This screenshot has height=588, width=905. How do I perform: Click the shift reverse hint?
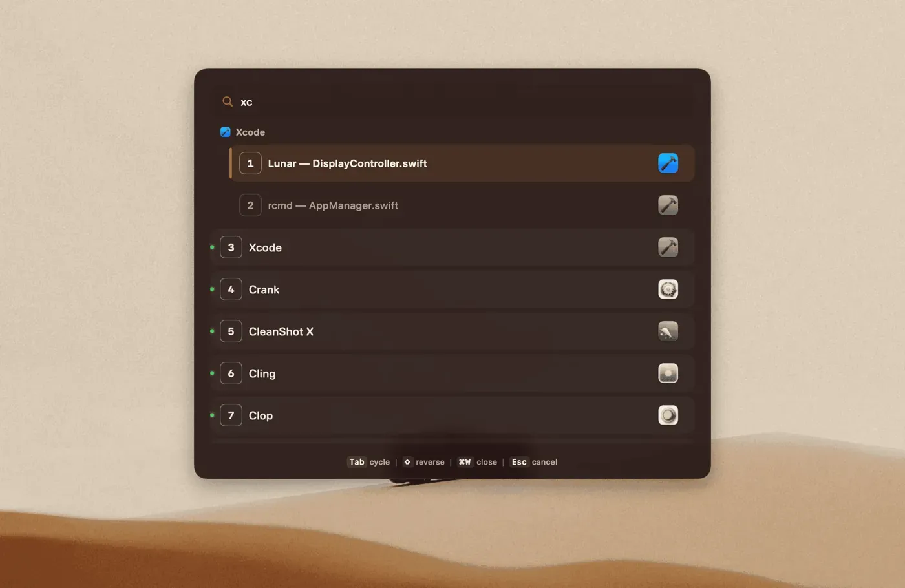click(423, 462)
